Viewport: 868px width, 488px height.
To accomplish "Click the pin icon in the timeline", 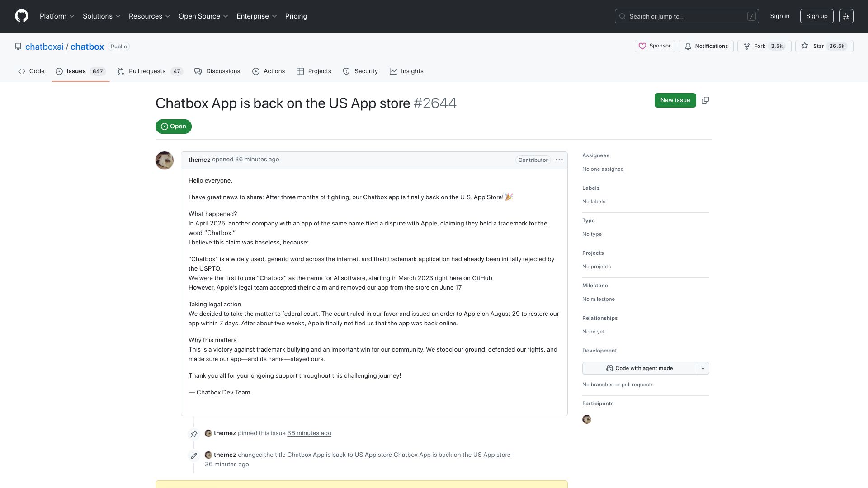I will [194, 434].
